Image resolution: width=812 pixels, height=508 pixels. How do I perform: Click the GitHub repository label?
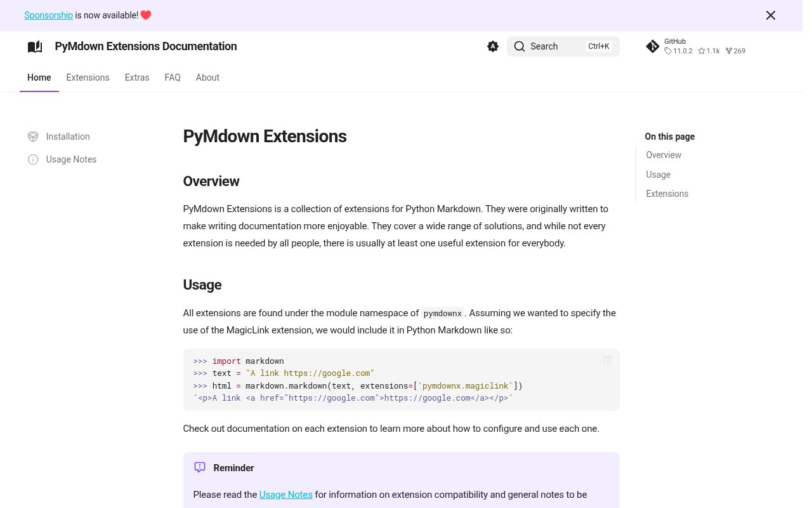coord(675,41)
